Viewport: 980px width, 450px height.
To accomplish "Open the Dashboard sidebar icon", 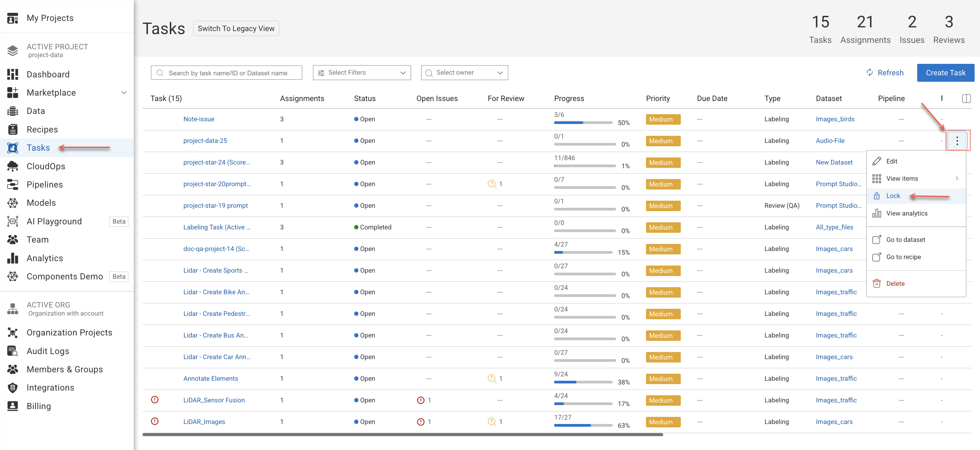I will (x=12, y=74).
